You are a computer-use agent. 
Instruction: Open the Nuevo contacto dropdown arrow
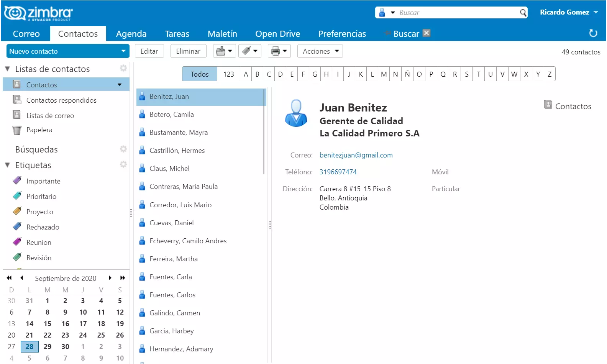pyautogui.click(x=123, y=51)
